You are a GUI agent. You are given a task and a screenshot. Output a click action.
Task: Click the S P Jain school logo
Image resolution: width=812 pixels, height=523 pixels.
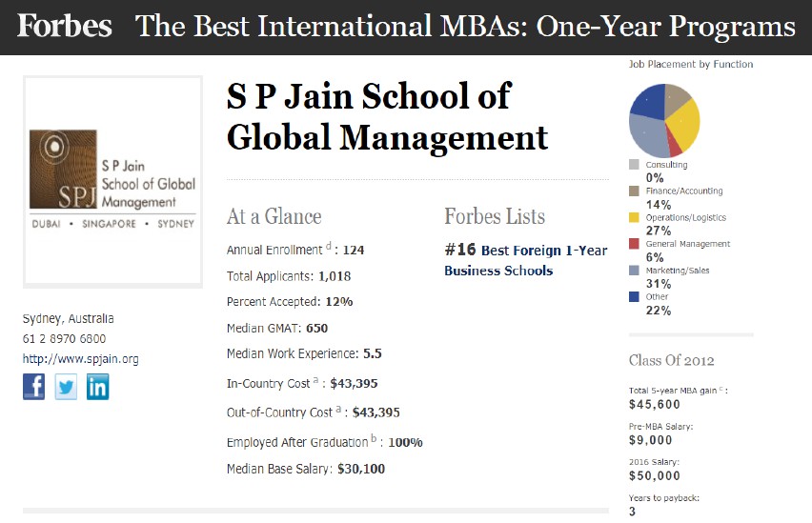[x=112, y=182]
